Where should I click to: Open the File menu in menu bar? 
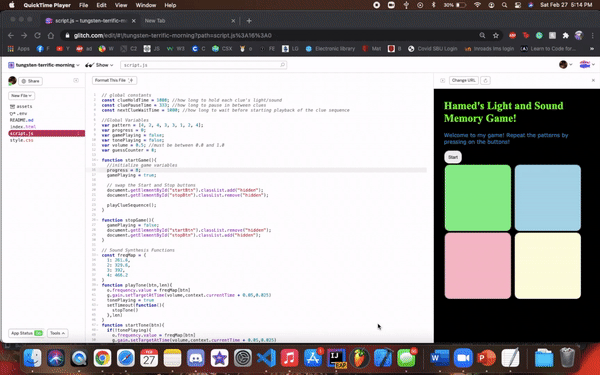[83, 5]
